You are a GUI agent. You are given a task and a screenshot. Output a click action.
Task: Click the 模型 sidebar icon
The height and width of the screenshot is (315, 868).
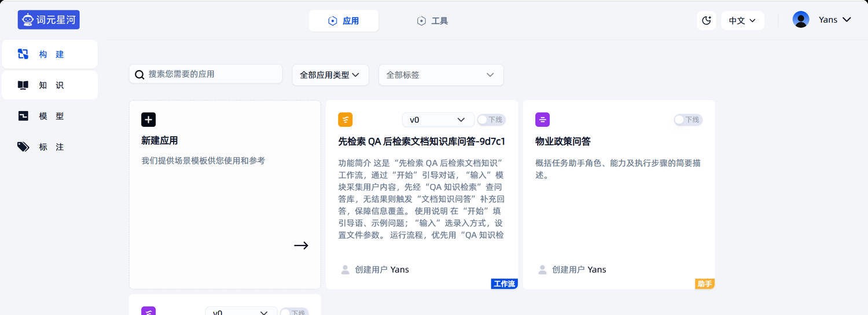pos(23,116)
